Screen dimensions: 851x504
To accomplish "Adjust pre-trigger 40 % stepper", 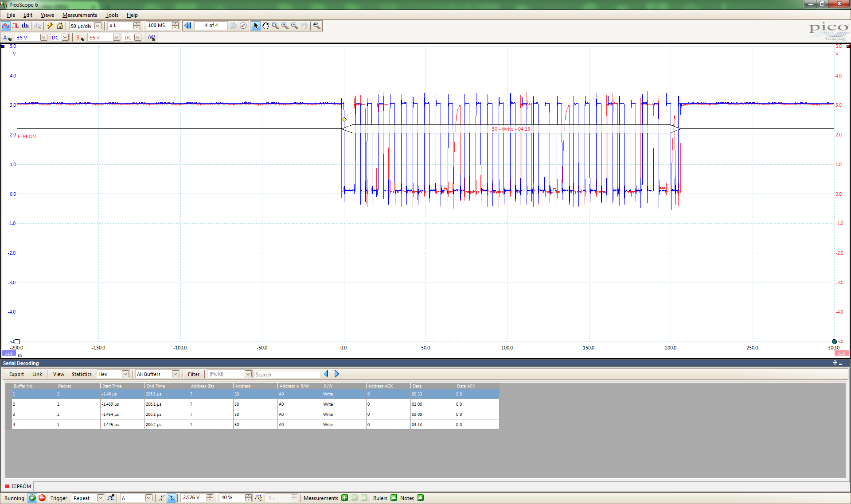I will [x=248, y=498].
